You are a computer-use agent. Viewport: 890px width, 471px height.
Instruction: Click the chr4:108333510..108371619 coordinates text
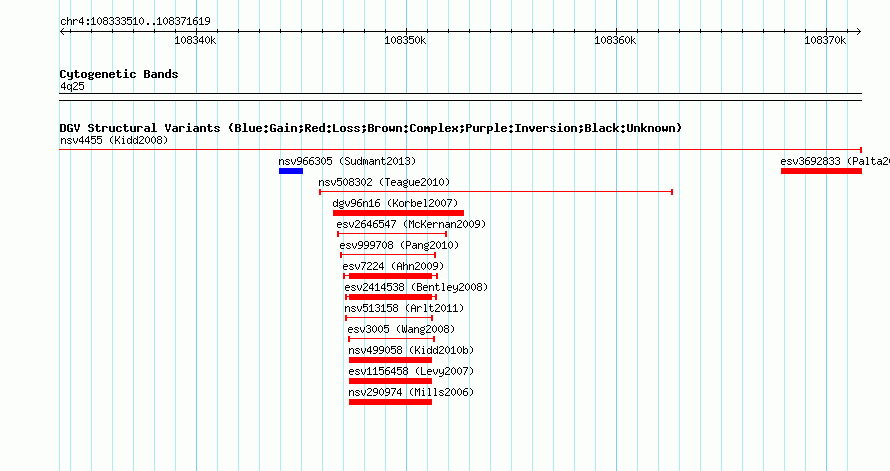[x=135, y=21]
